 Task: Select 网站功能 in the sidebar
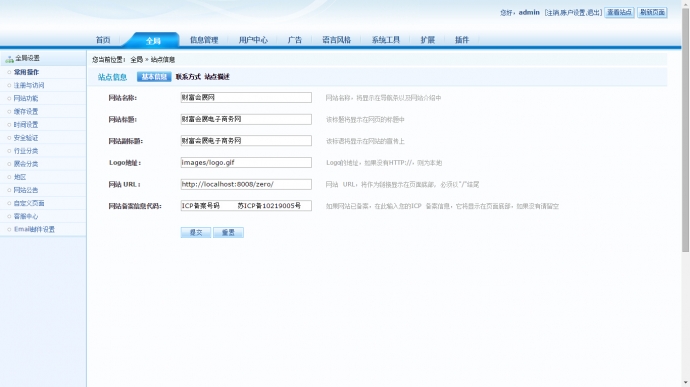tap(26, 99)
